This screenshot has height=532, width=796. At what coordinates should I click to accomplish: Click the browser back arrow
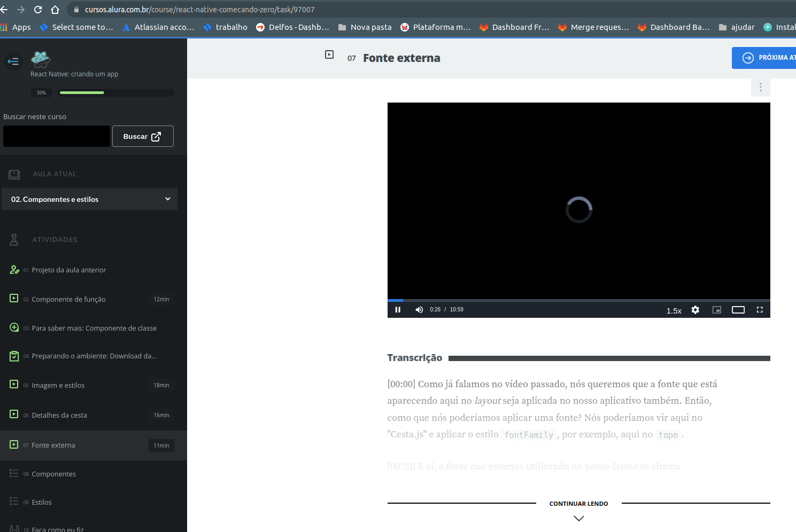[x=4, y=10]
